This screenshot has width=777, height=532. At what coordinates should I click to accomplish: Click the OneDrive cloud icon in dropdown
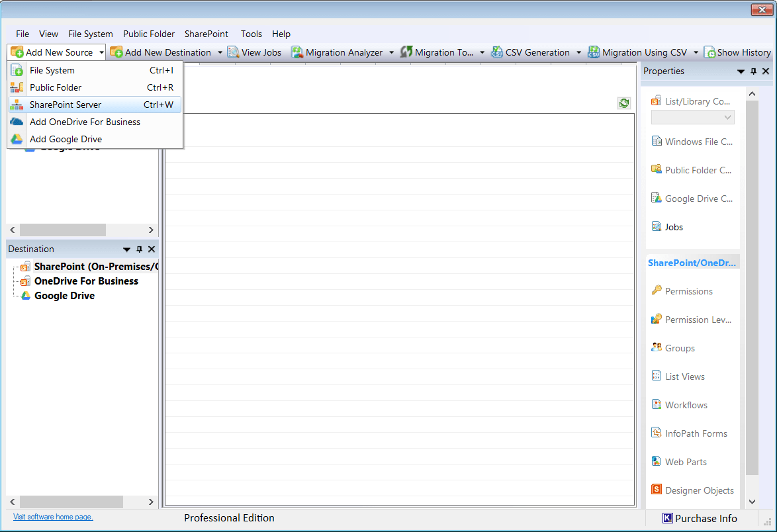17,122
